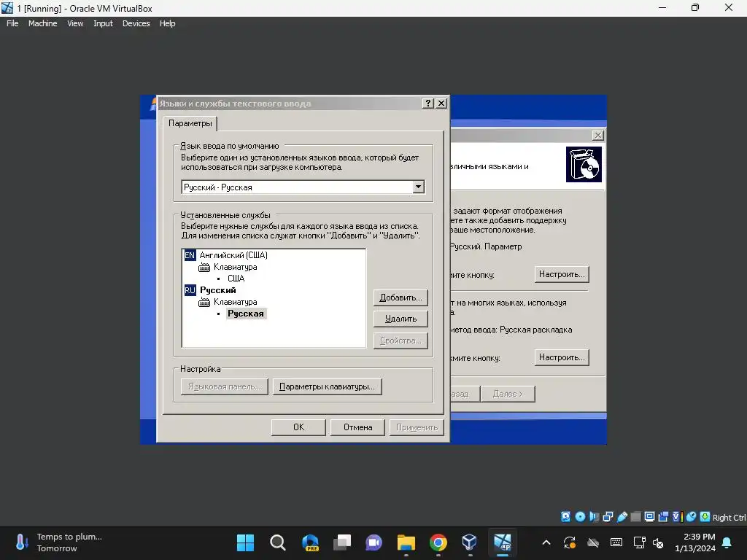This screenshot has width=747, height=560.
Task: Click lower Настроить... button in background window
Action: point(562,357)
